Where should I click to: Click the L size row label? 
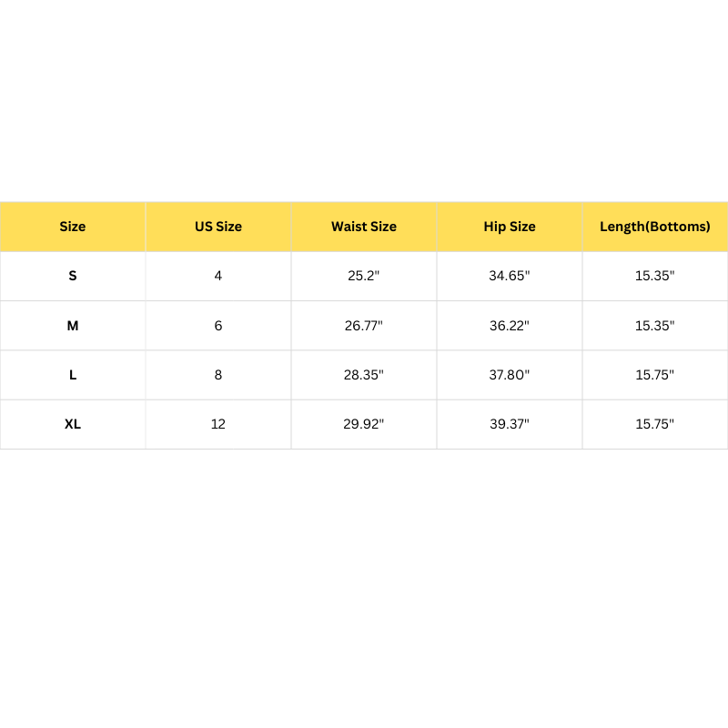click(x=73, y=375)
